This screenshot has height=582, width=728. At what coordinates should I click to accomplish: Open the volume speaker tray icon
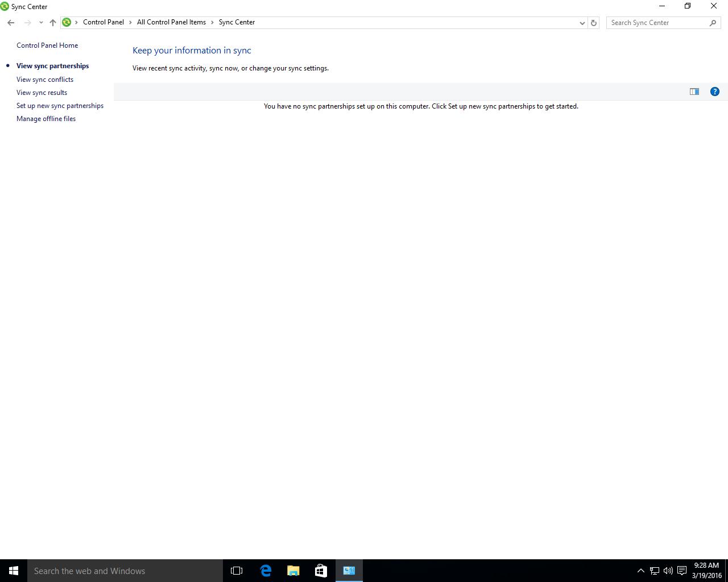(x=668, y=571)
